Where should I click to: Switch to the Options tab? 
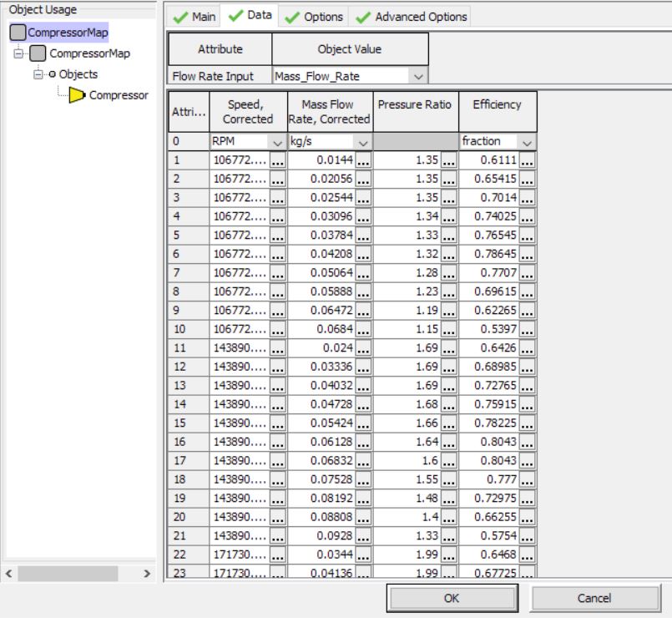314,17
